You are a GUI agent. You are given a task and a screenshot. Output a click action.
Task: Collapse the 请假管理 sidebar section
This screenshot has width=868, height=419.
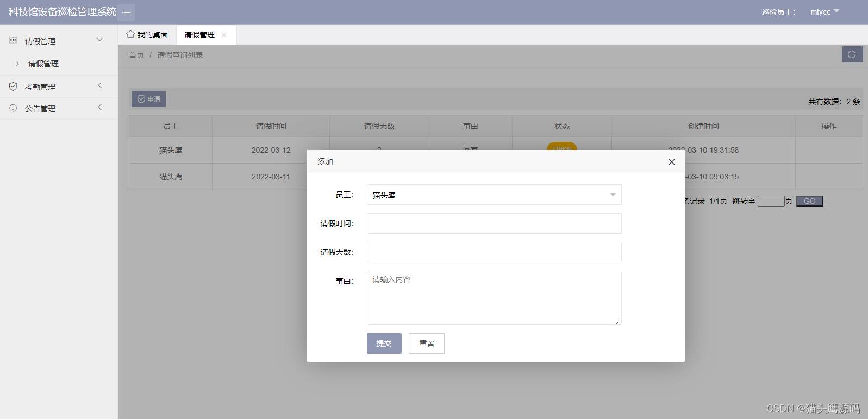click(x=99, y=40)
